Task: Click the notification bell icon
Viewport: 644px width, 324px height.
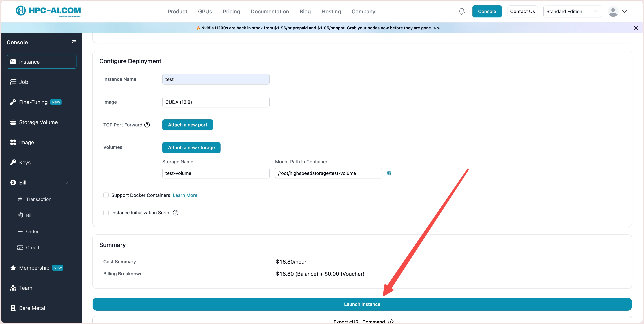Action: [462, 12]
